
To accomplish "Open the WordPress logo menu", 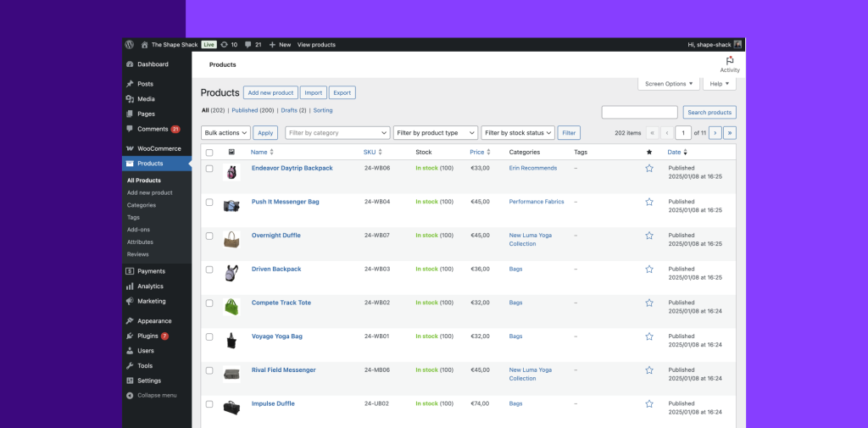I will point(130,45).
